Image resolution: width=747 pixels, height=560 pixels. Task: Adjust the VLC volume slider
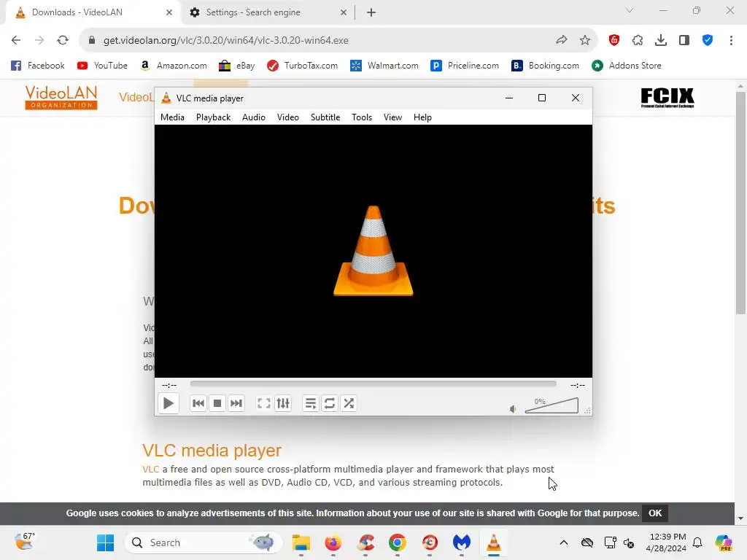(551, 405)
